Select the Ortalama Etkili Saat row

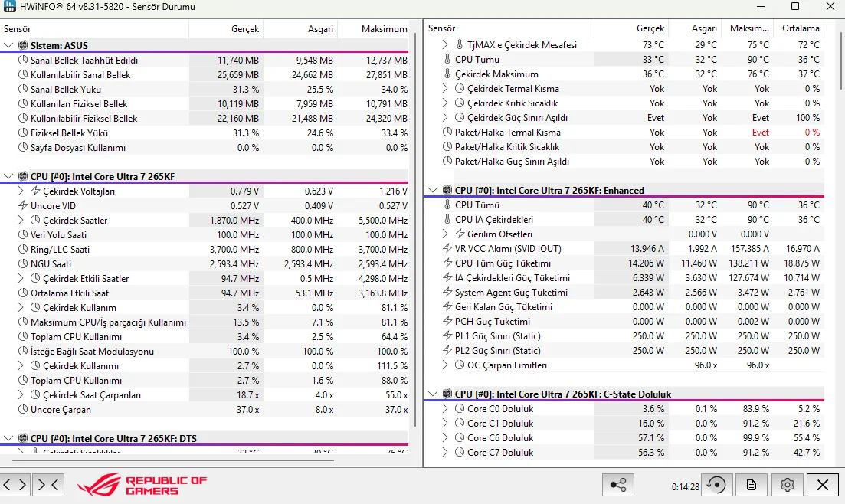pos(205,293)
